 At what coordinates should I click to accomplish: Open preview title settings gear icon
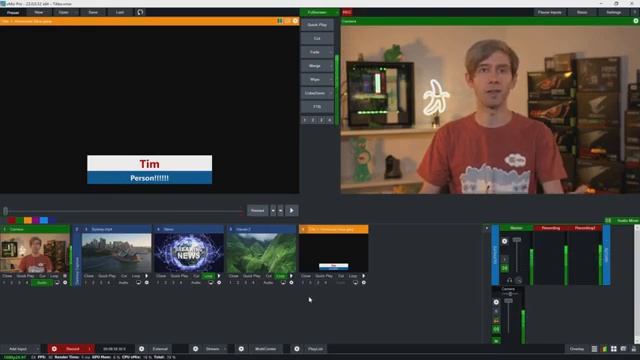pyautogui.click(x=295, y=21)
